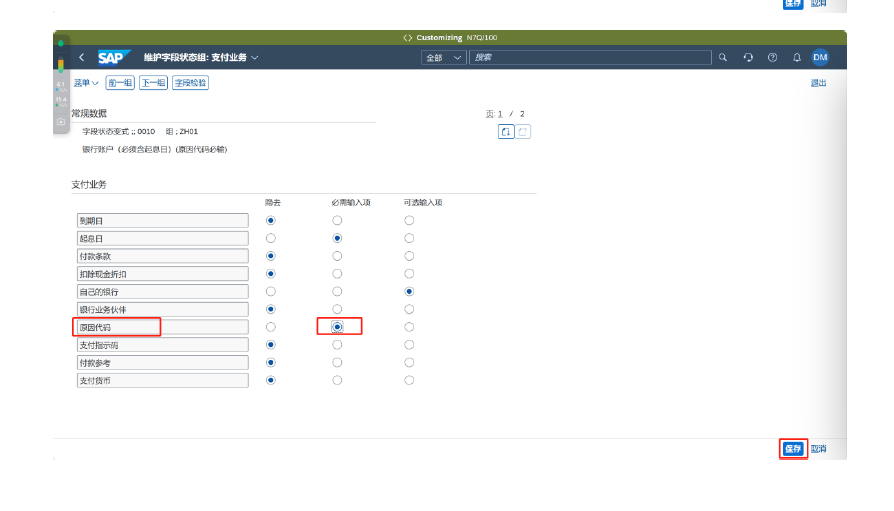Set 支付货币 to 可选输入项

click(x=409, y=380)
